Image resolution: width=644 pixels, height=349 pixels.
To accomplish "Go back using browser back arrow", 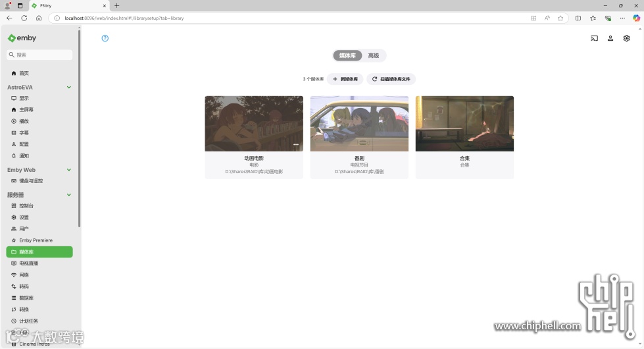I will click(x=9, y=18).
